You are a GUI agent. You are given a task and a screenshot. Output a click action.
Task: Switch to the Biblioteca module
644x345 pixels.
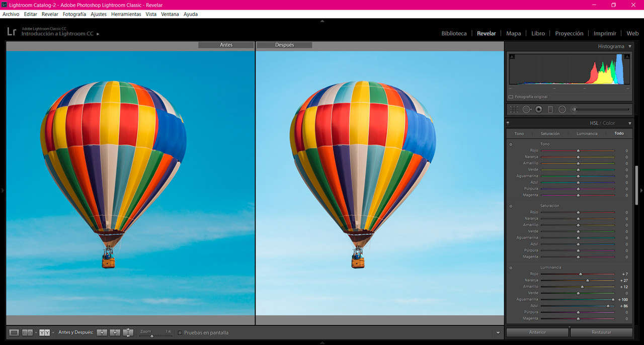(x=454, y=33)
